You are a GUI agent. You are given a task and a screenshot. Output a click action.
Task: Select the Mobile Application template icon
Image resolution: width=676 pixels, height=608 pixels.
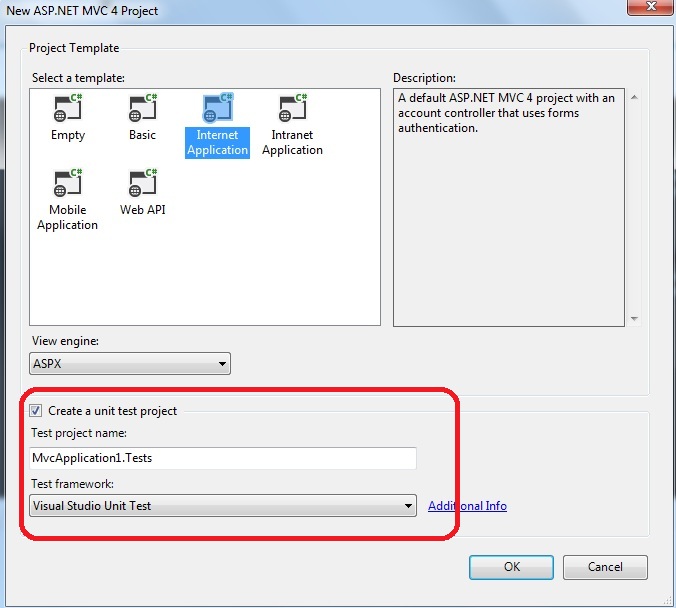click(68, 183)
